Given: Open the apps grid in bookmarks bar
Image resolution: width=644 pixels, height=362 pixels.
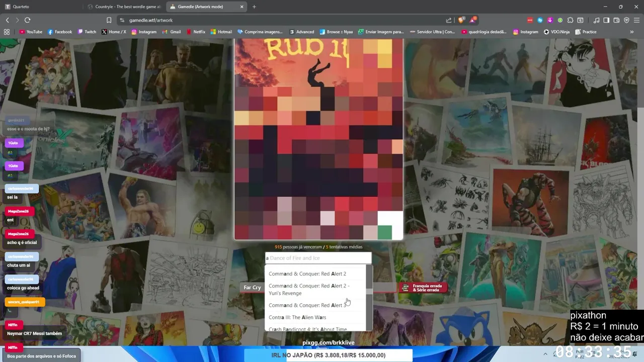Looking at the screenshot, I should pyautogui.click(x=7, y=32).
